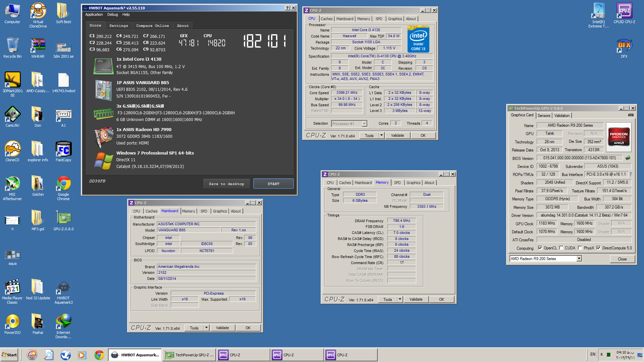Screen dimensions: 644x362
Task: Open PowerISO desktop shortcut
Action: coord(12,324)
